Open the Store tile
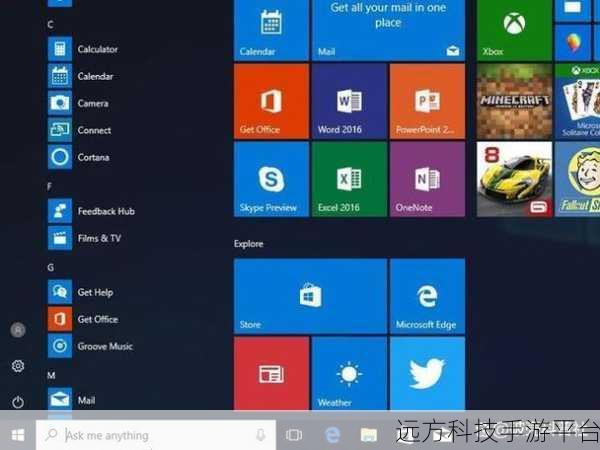 coord(310,296)
